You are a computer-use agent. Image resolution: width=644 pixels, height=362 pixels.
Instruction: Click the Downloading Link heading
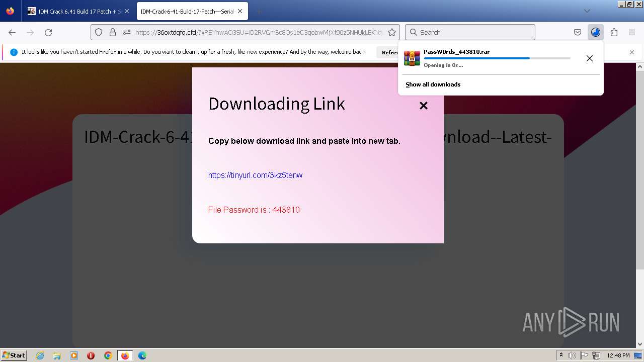point(277,104)
